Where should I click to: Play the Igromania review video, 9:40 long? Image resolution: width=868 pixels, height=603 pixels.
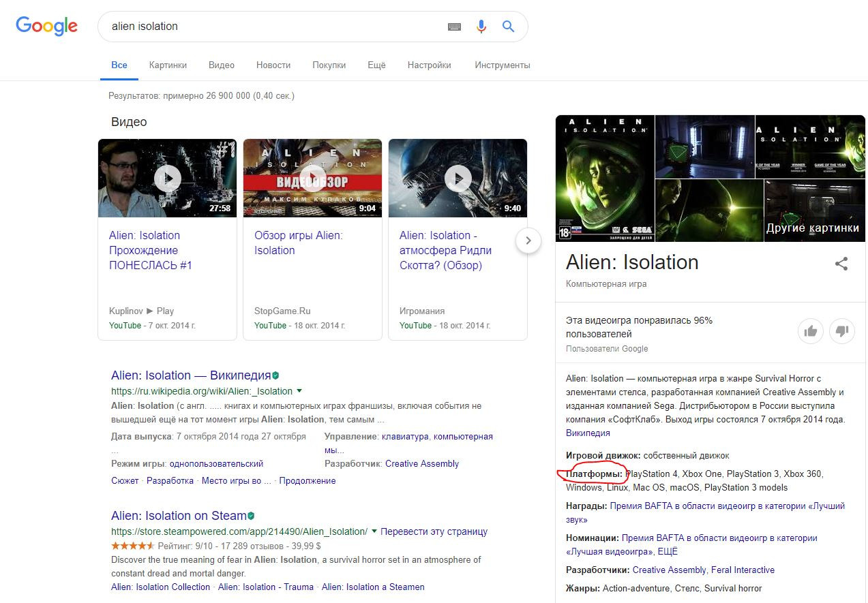[x=458, y=179]
